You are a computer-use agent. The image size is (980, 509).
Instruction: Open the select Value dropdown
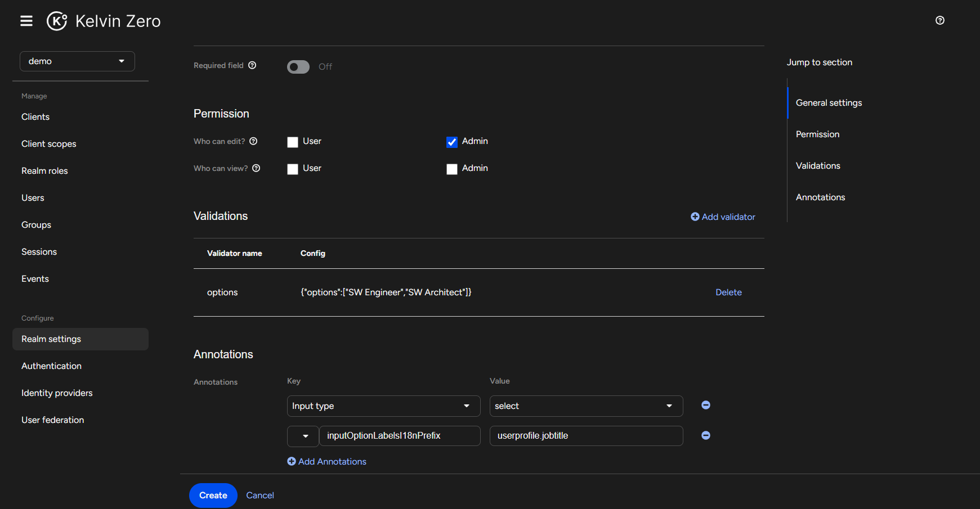click(585, 406)
